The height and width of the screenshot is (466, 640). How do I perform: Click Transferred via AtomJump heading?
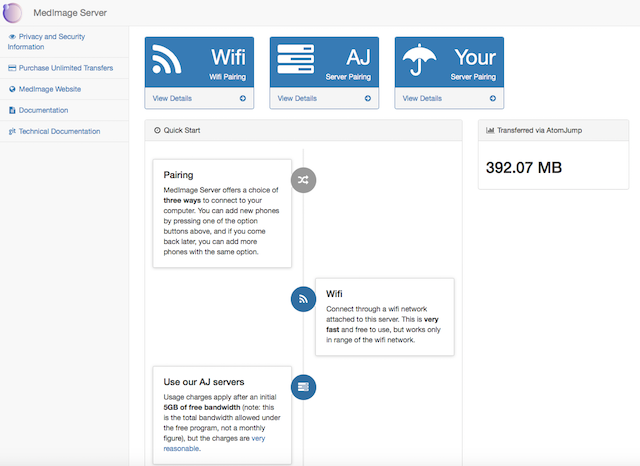[540, 130]
